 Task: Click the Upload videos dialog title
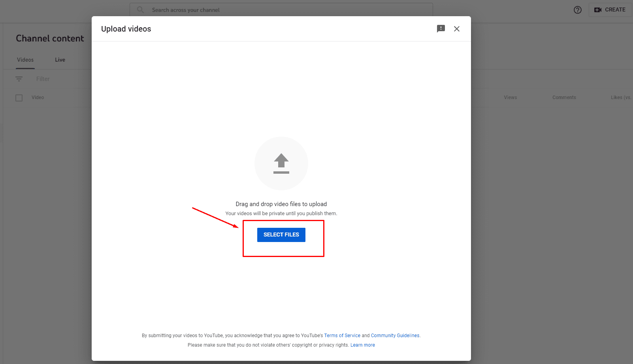click(x=126, y=29)
